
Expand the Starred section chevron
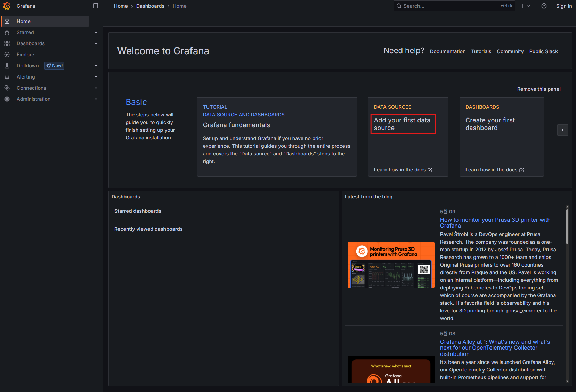pos(96,32)
